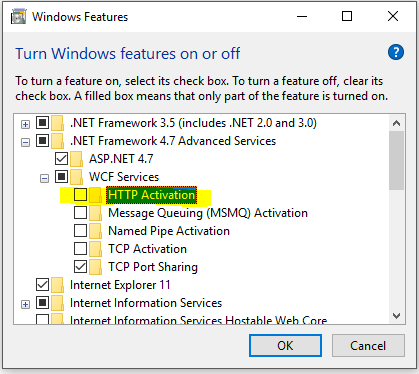Click the blue help question mark icon
The width and height of the screenshot is (419, 374).
tap(396, 52)
